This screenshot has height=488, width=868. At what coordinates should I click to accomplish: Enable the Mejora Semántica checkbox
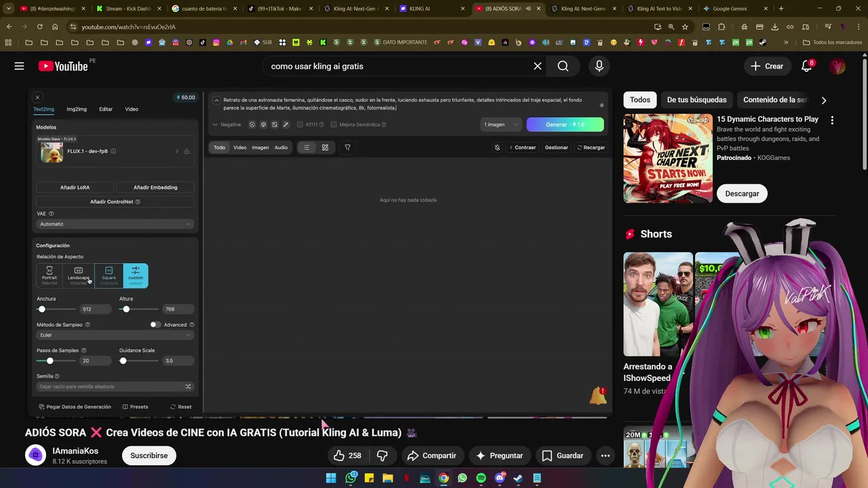pos(334,125)
